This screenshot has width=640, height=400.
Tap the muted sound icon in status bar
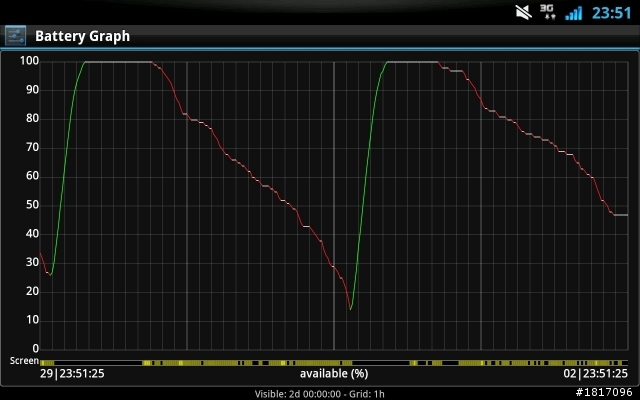tap(524, 12)
